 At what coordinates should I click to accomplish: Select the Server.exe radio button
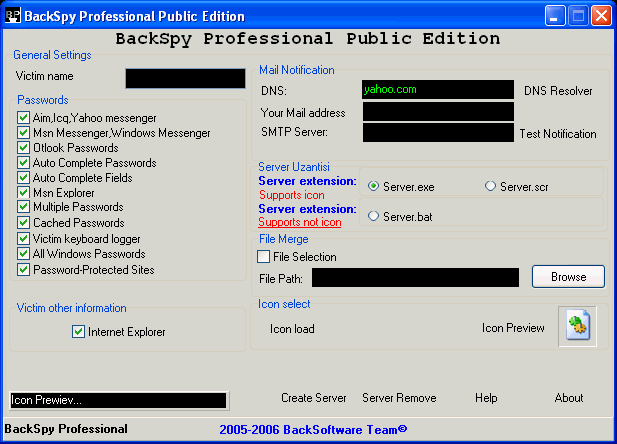pyautogui.click(x=374, y=186)
